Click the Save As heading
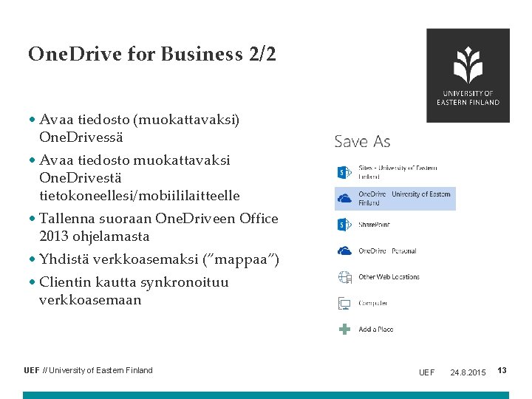Screen dimensions: 532x399 pos(362,141)
